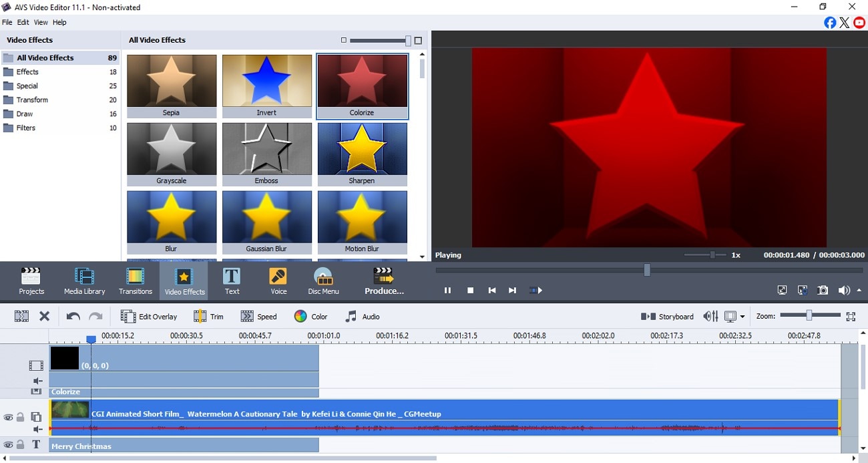Click the preview volume speaker icon
Image resolution: width=868 pixels, height=463 pixels.
pos(844,290)
